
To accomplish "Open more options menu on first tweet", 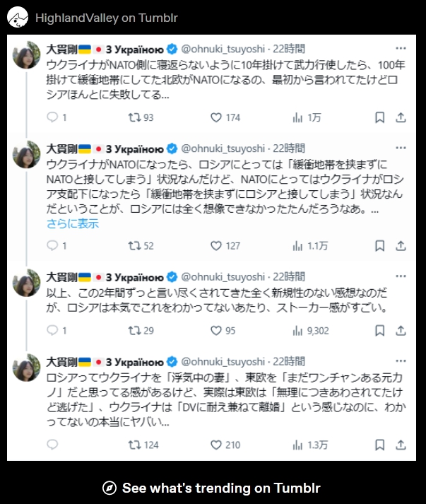I will [401, 49].
